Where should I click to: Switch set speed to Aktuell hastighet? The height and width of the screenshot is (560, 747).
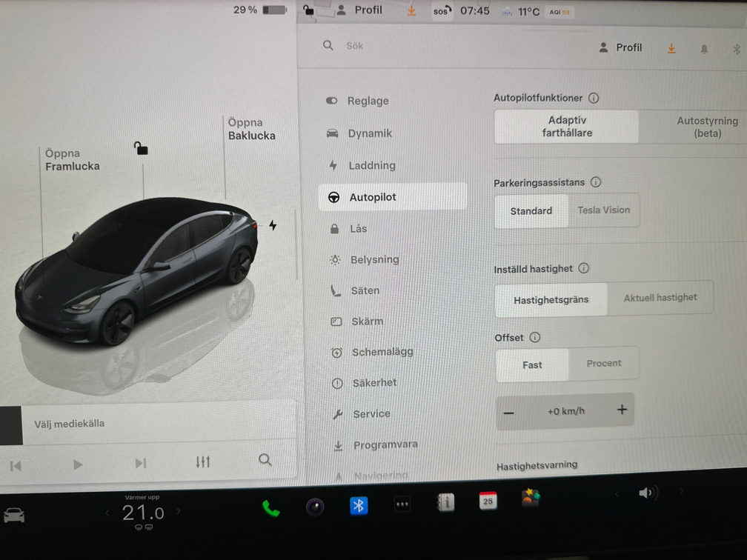[660, 298]
